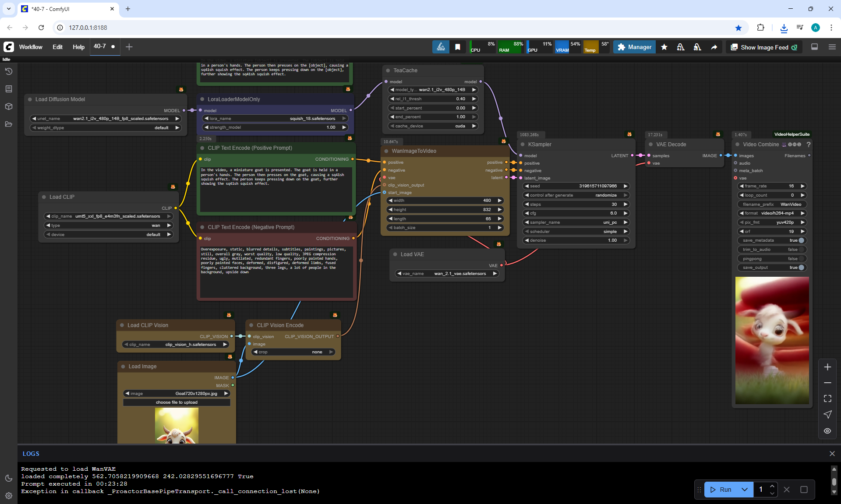Toggle save_metadata switch in Video Combine

point(801,240)
